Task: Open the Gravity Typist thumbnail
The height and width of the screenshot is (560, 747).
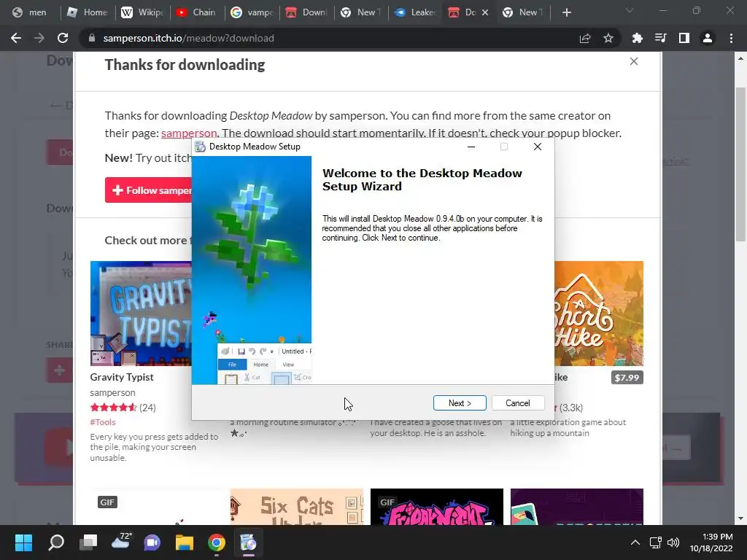Action: click(141, 314)
